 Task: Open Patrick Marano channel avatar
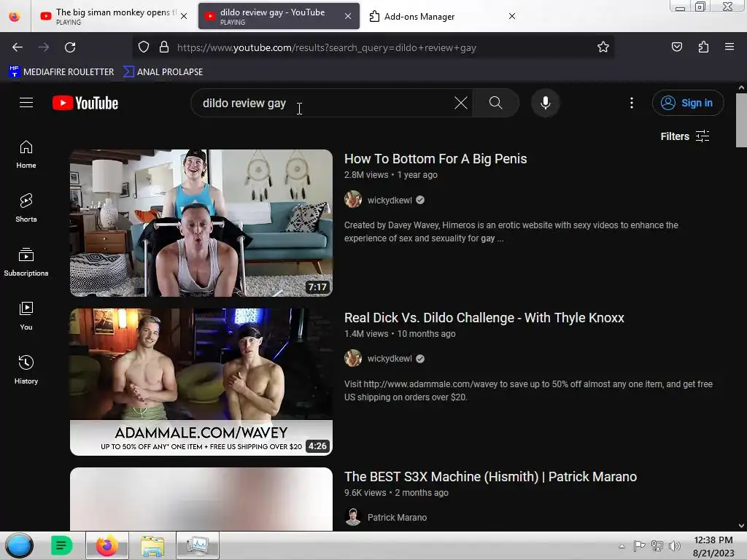pyautogui.click(x=353, y=517)
